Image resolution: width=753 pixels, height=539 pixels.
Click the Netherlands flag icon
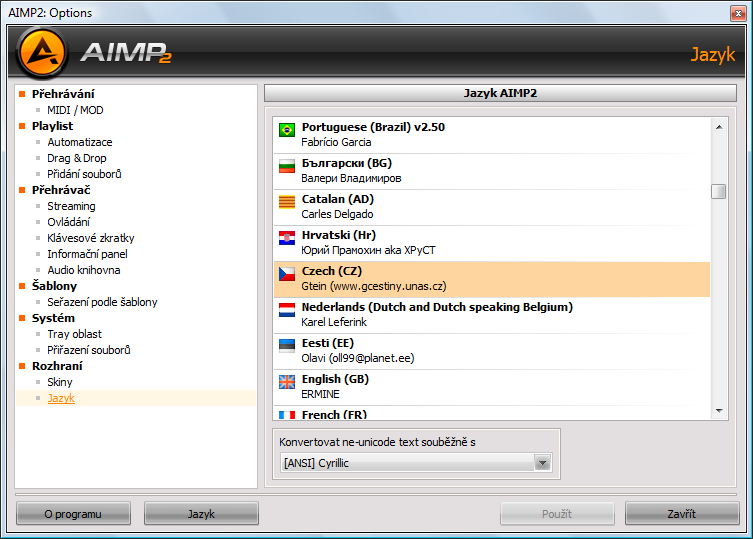coord(287,310)
